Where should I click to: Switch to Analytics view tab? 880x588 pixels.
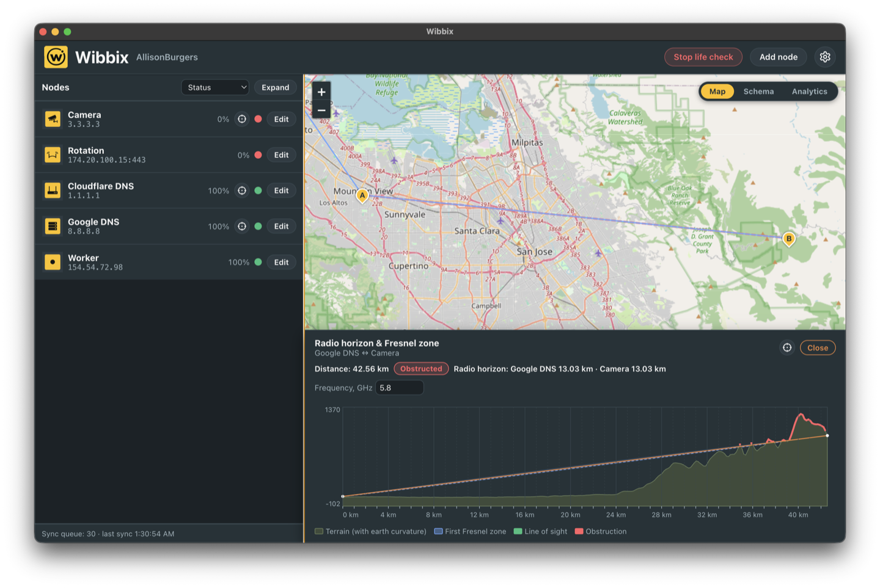pyautogui.click(x=809, y=92)
